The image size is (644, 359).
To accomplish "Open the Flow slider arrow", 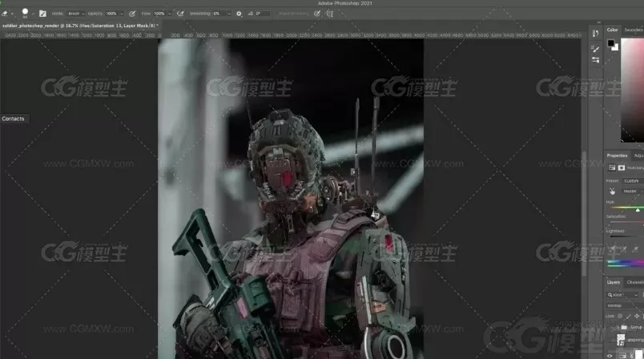I will [x=170, y=14].
